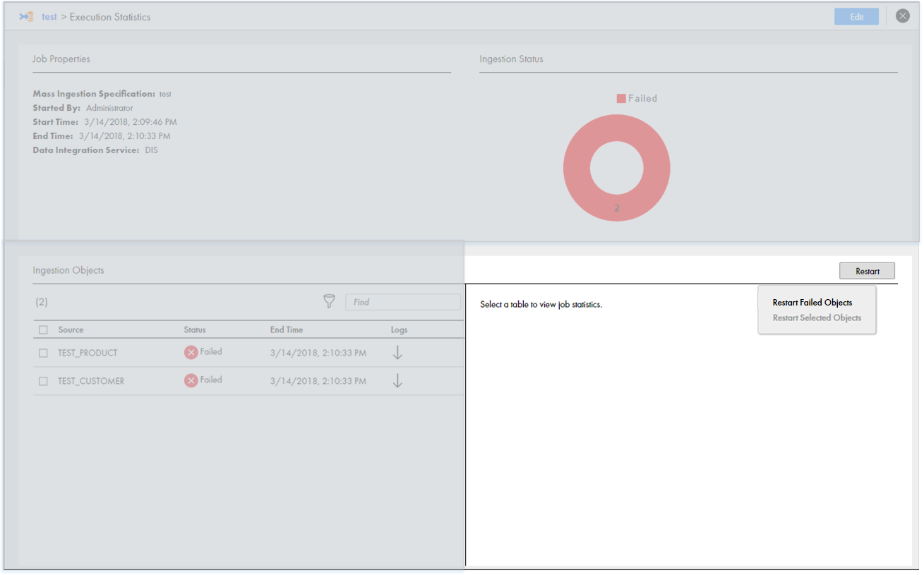Open the Restart dropdown button
Viewport: 924px width, 575px height.
point(867,271)
